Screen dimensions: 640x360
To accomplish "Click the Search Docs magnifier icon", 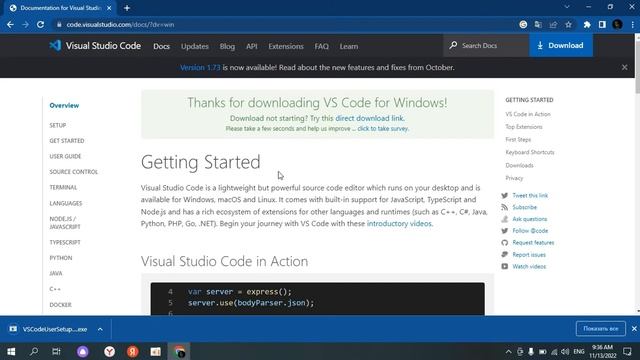I will pos(453,45).
